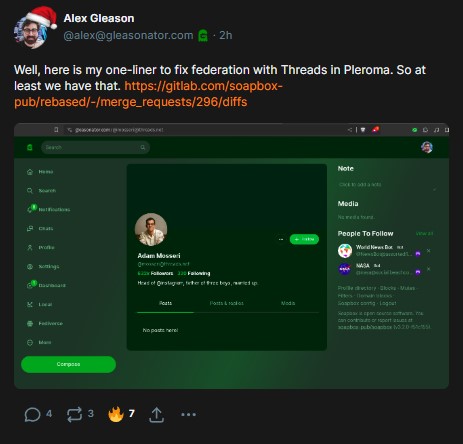The width and height of the screenshot is (463, 444).
Task: Dismiss the World News Bot suggestion
Action: tap(429, 250)
